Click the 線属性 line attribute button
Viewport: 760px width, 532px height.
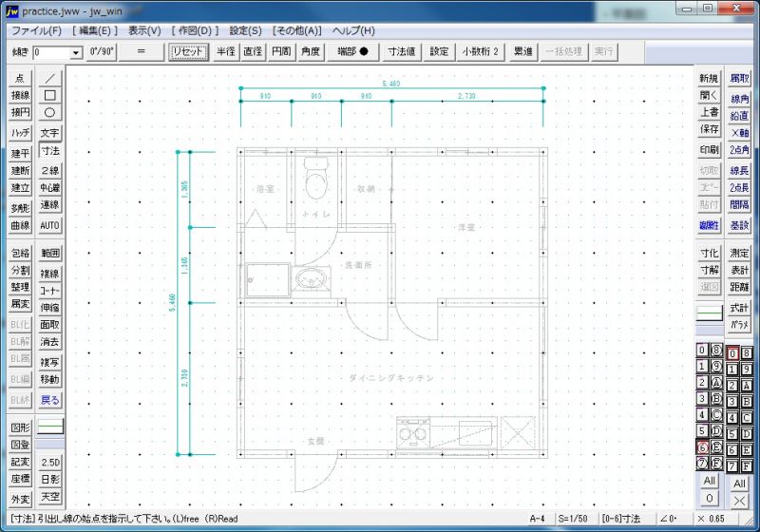(x=709, y=225)
